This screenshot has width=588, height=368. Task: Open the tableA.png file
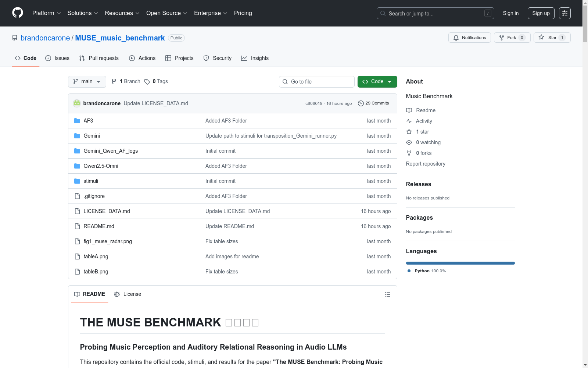pos(96,256)
